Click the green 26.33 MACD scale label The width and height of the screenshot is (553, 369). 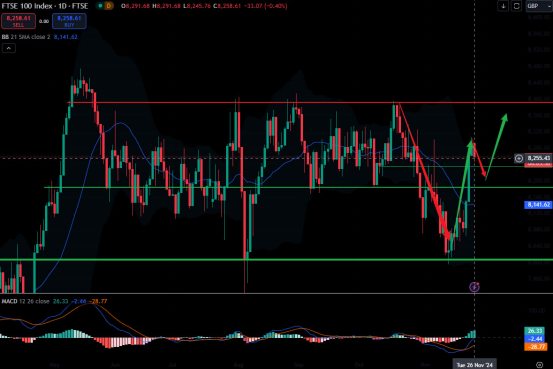click(x=535, y=331)
